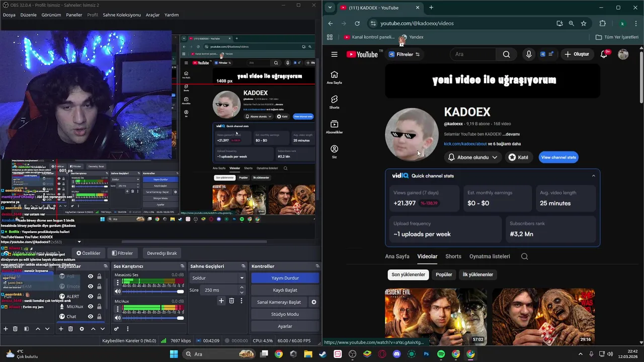The image size is (644, 362).
Task: Click the Kaydı Başlat button
Action: coord(285,290)
